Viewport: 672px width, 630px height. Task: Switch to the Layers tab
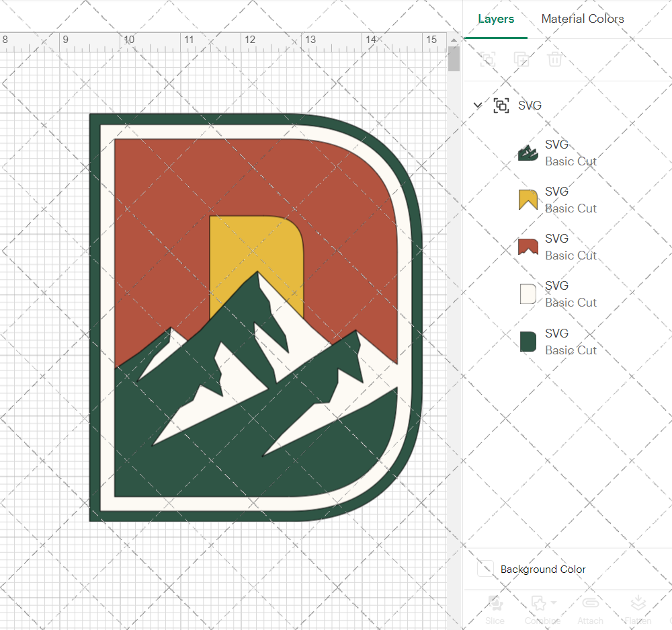click(496, 19)
